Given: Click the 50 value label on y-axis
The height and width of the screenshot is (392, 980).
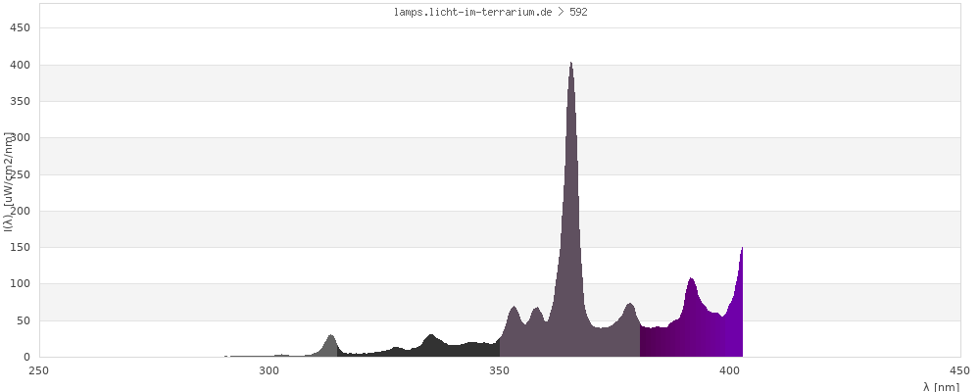Looking at the screenshot, I should point(23,320).
